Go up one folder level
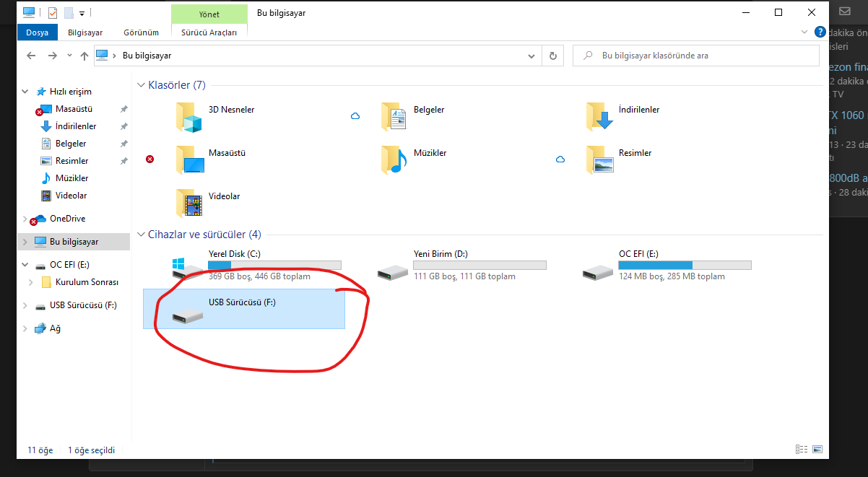 [84, 56]
